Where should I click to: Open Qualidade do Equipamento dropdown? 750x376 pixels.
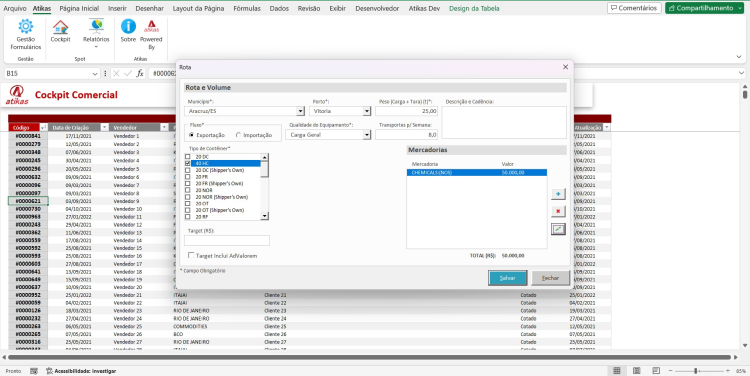click(366, 135)
